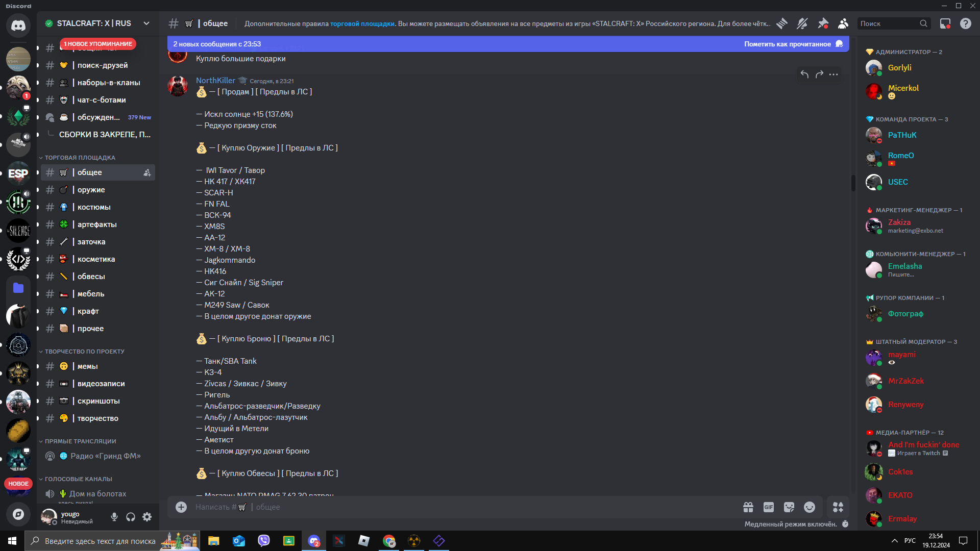The width and height of the screenshot is (980, 551).
Task: Click invite members icon on общее channel
Action: pyautogui.click(x=147, y=172)
